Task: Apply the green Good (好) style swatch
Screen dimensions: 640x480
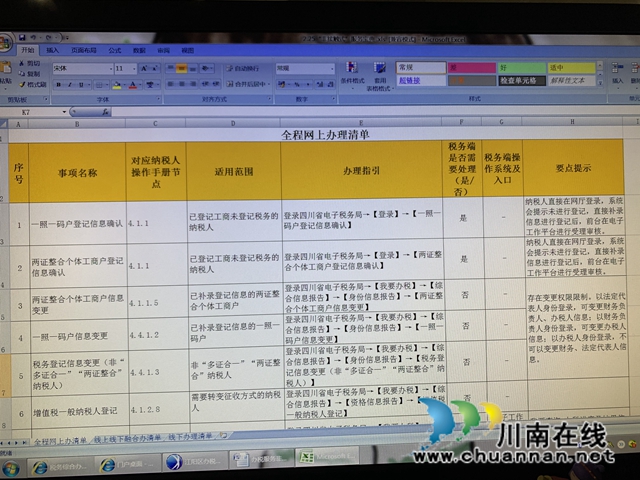Action: [x=522, y=67]
